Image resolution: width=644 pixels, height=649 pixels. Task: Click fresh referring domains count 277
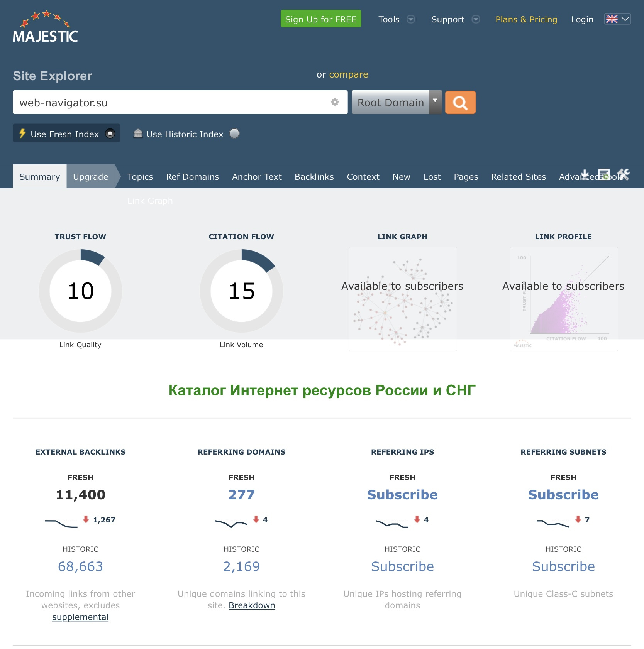(x=241, y=494)
